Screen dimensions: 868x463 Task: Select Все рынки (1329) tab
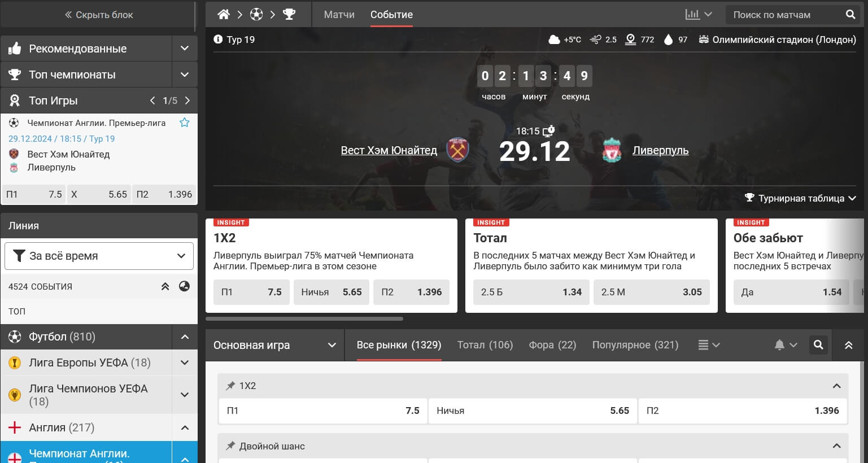(x=399, y=345)
